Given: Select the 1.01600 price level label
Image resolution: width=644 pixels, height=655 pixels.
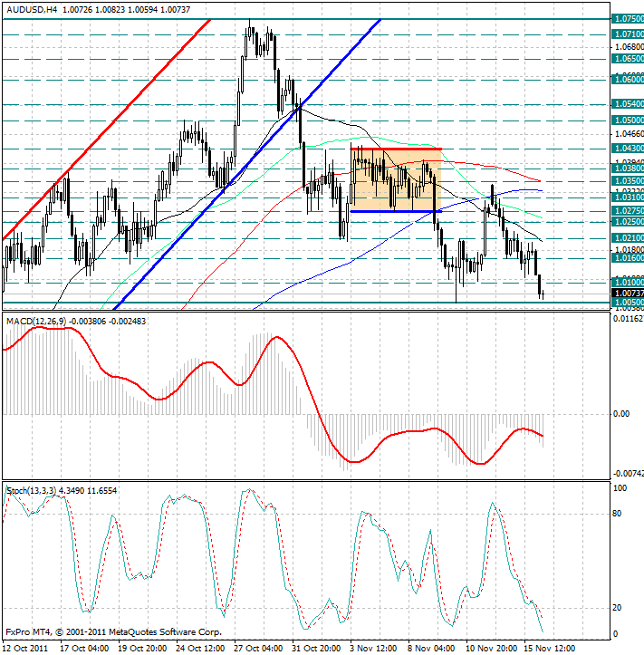Looking at the screenshot, I should 628,258.
